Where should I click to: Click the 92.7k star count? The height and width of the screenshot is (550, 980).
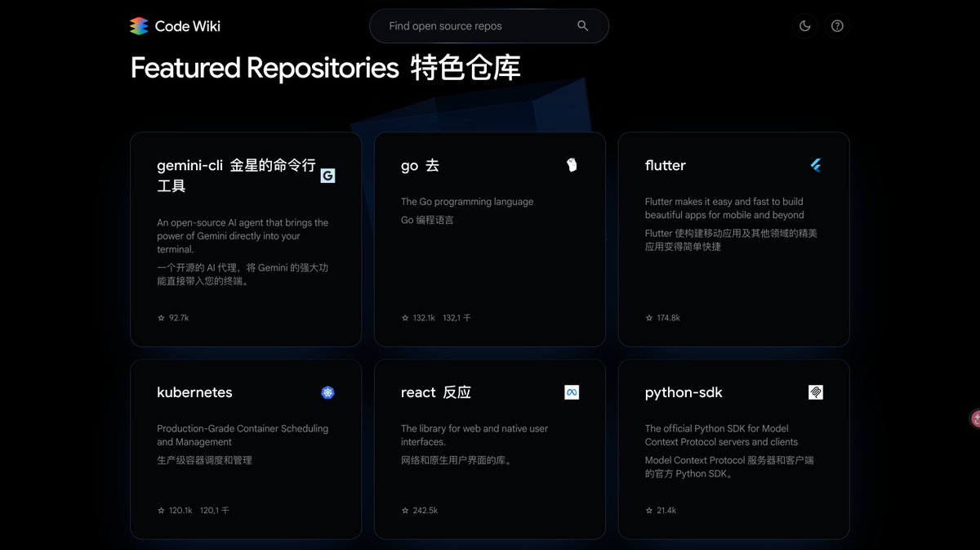[x=179, y=318]
